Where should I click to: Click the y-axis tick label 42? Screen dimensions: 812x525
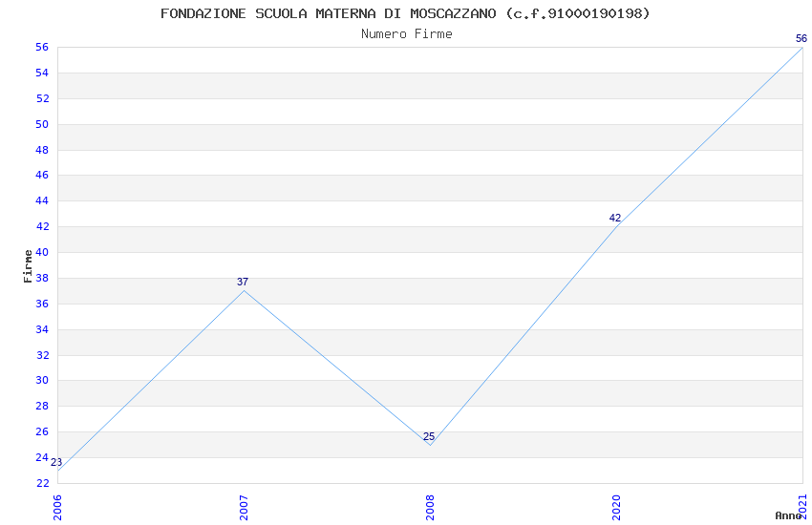[x=42, y=226]
